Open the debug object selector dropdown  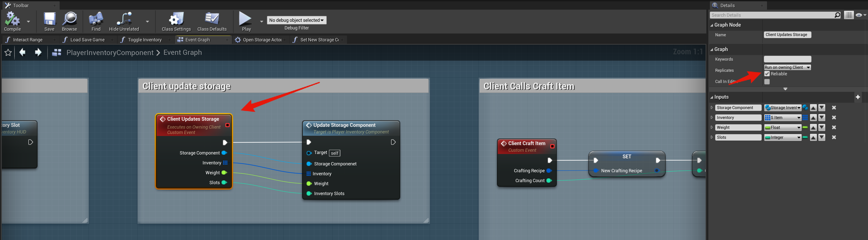(x=296, y=20)
